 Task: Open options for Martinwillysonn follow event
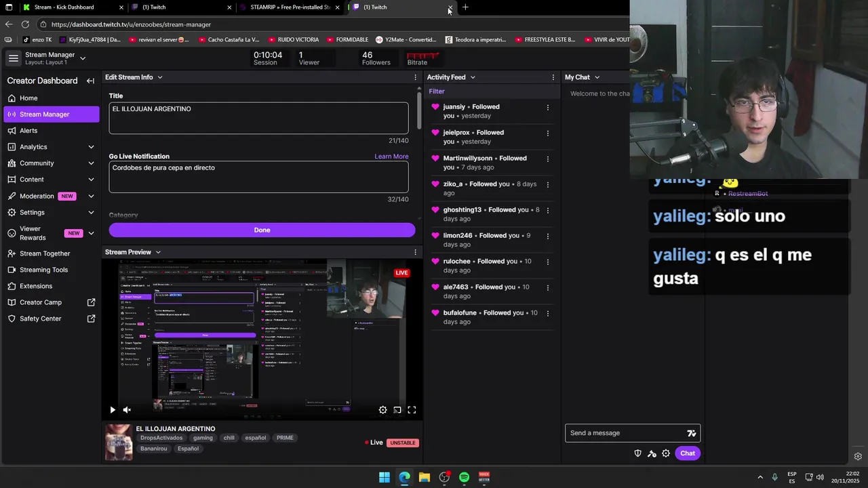pyautogui.click(x=548, y=159)
